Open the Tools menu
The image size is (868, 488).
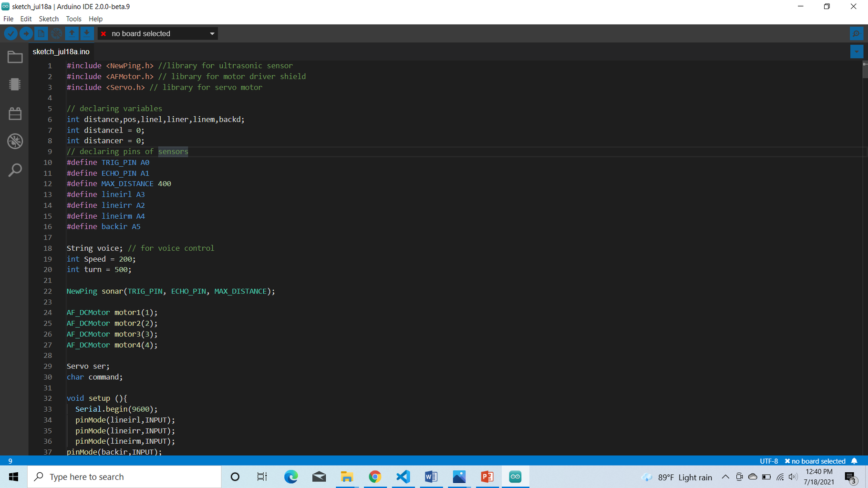(73, 19)
